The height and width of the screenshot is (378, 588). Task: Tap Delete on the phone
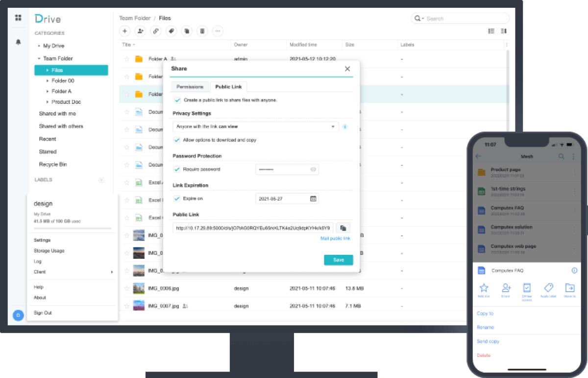tap(484, 355)
